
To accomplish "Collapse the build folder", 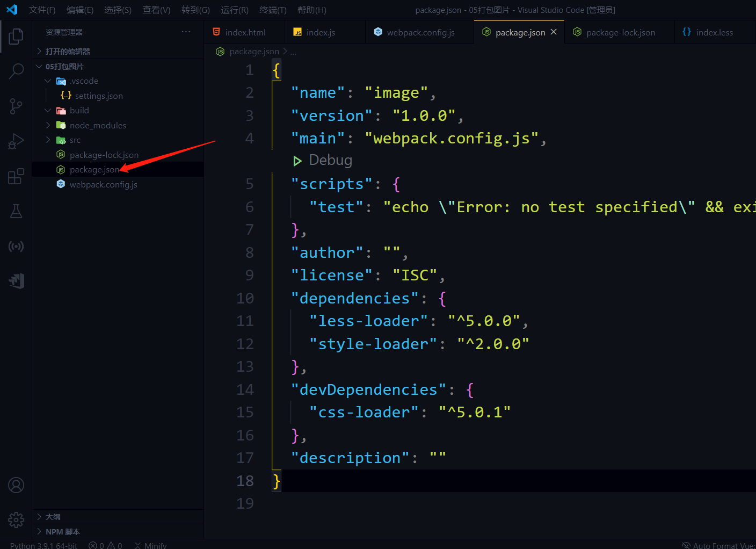I will click(x=118, y=111).
